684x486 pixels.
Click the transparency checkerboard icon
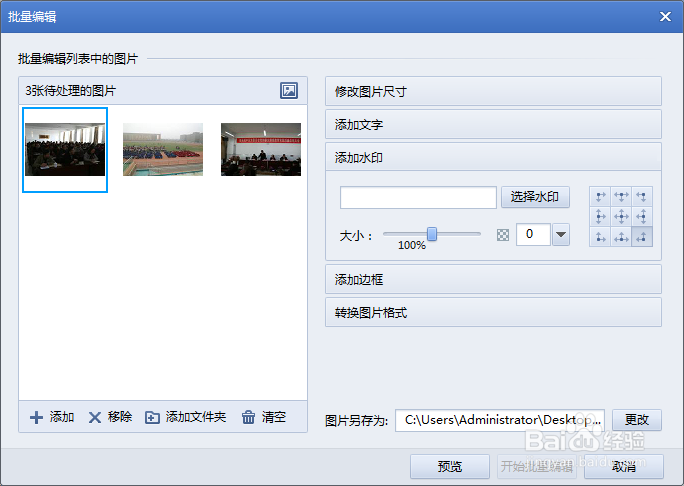tap(503, 235)
